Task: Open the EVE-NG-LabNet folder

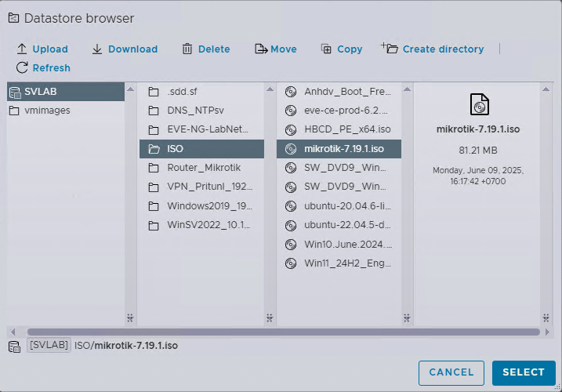Action: tap(207, 129)
